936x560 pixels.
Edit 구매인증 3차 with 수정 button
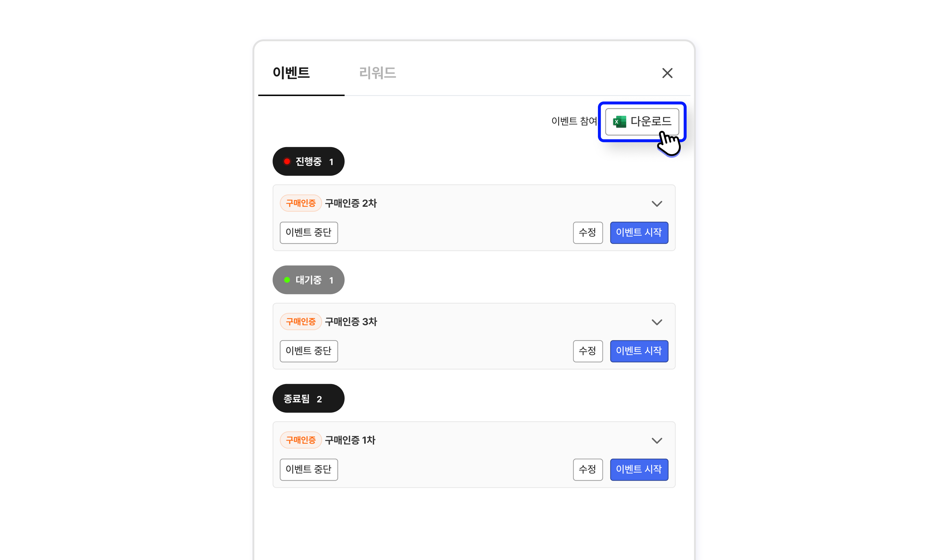tap(587, 351)
